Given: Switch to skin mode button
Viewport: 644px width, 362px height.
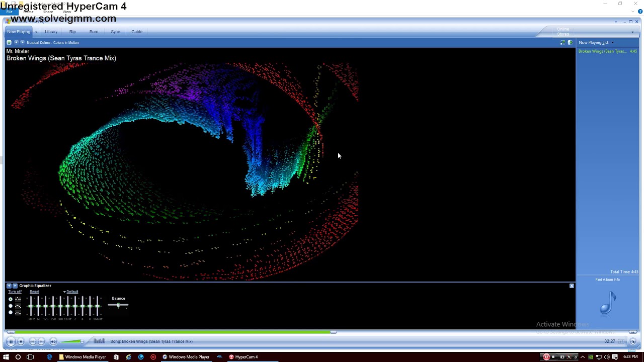Looking at the screenshot, I should coord(633,341).
